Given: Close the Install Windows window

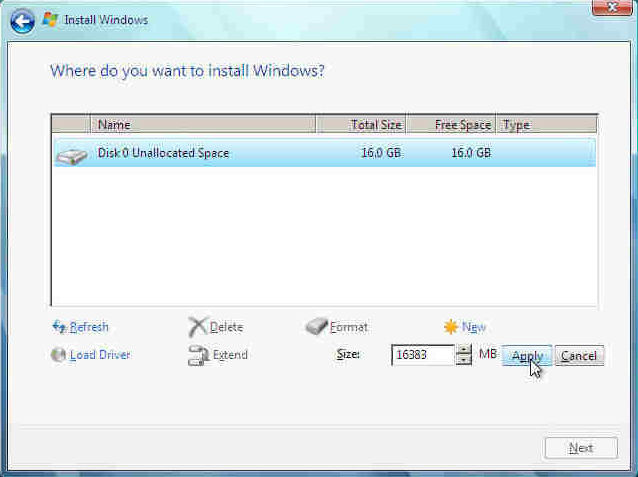Looking at the screenshot, I should [x=611, y=9].
